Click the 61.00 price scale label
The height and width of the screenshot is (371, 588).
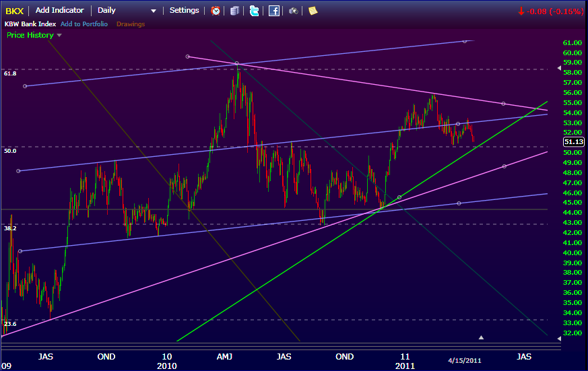coord(573,43)
